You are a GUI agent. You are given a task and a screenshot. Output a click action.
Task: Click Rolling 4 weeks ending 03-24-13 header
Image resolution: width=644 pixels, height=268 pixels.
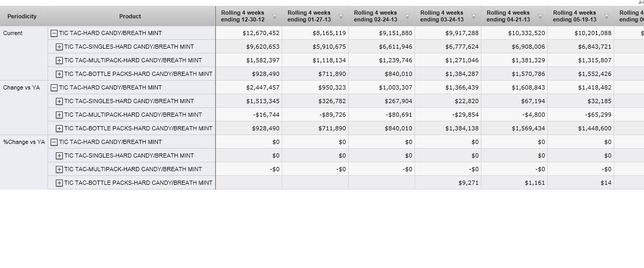pos(442,16)
